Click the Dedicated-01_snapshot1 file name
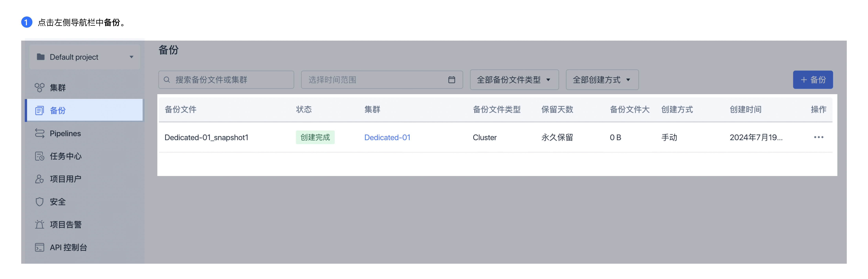The height and width of the screenshot is (279, 868). tap(206, 137)
